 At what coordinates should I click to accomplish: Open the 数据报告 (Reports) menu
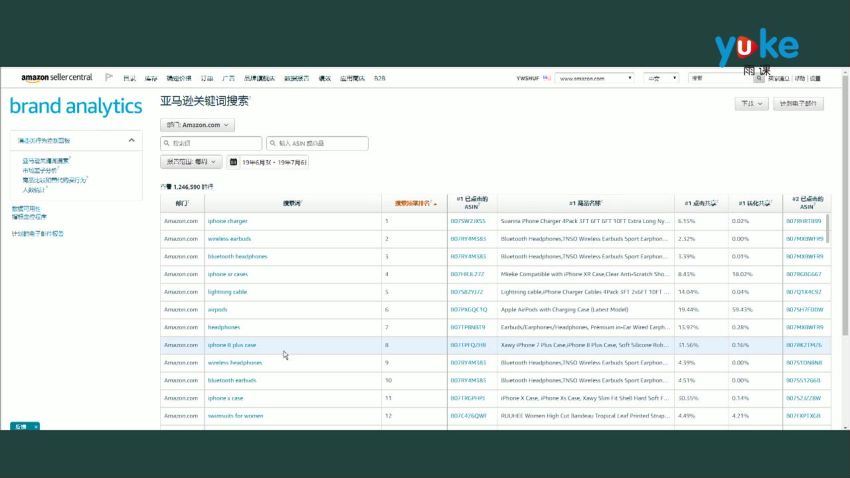pos(297,79)
